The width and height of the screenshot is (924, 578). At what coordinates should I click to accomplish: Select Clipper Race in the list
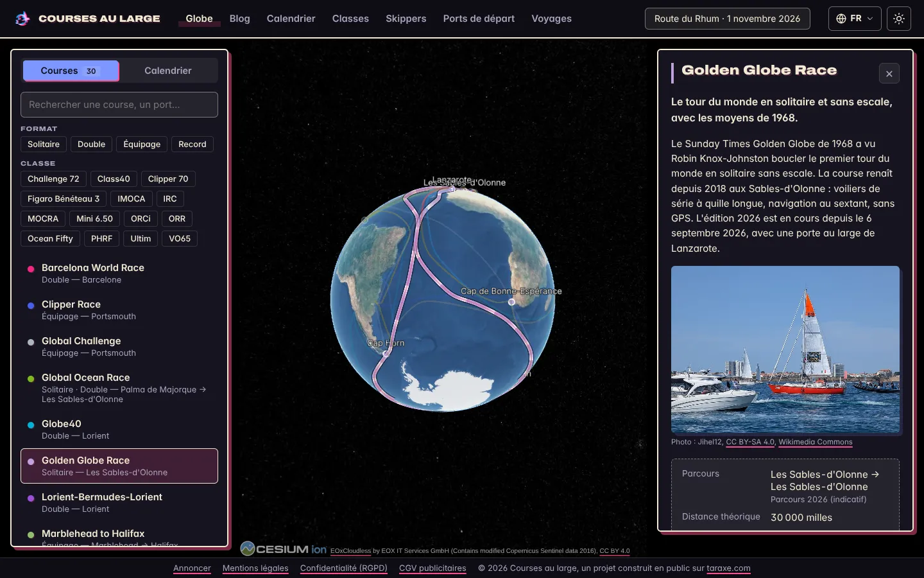point(119,310)
